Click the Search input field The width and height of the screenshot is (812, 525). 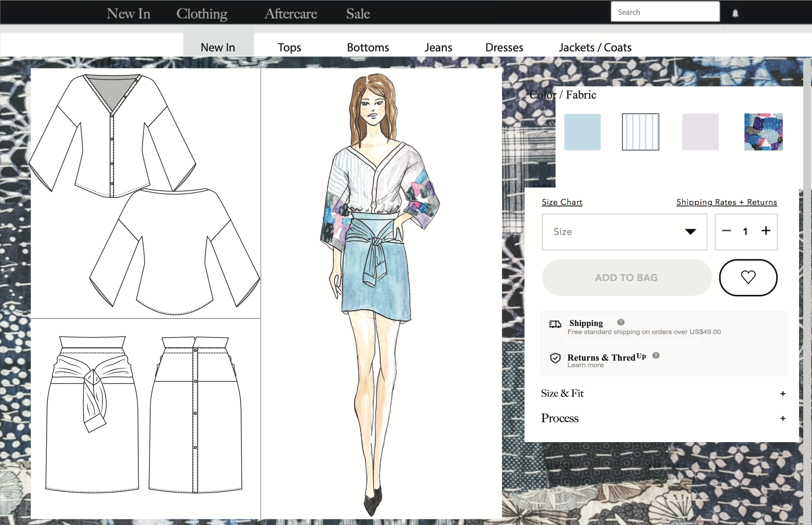pyautogui.click(x=665, y=12)
